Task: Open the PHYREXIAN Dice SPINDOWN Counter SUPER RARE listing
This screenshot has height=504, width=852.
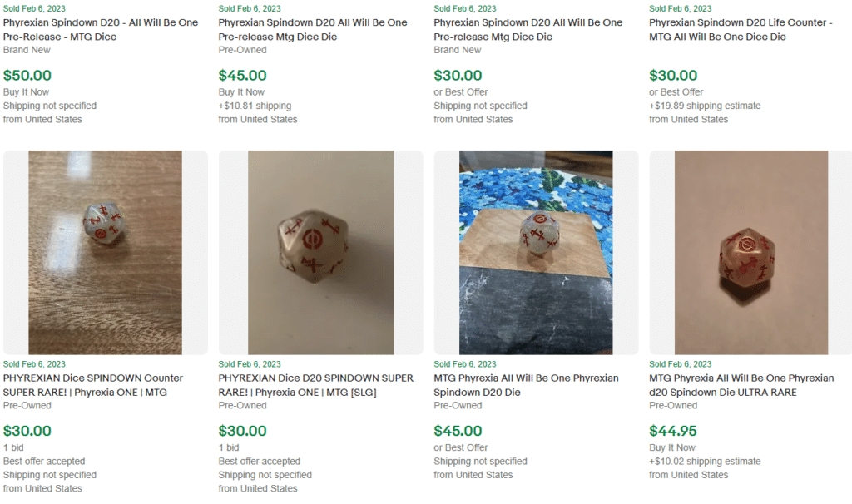Action: (93, 385)
